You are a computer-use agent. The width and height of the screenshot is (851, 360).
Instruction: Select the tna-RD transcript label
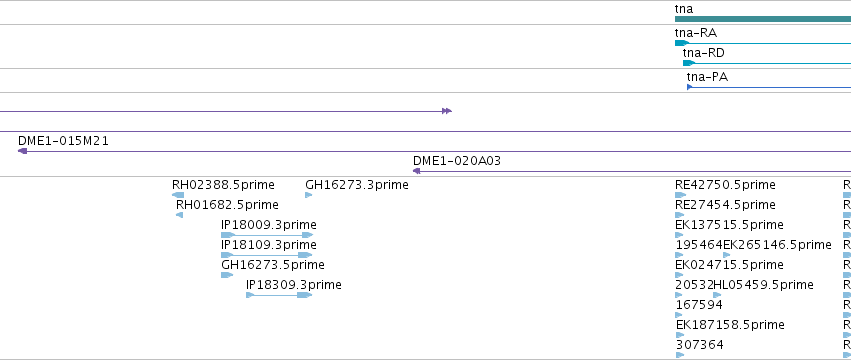[x=703, y=53]
